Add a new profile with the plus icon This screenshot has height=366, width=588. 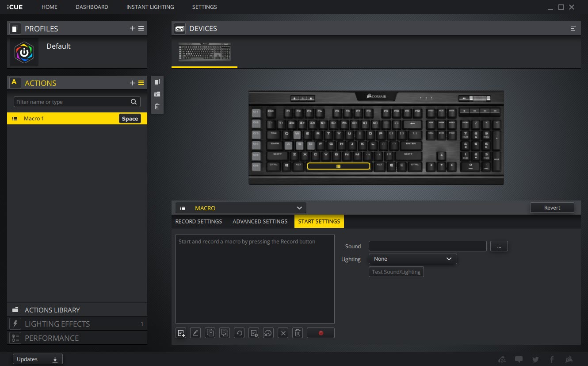(x=132, y=28)
